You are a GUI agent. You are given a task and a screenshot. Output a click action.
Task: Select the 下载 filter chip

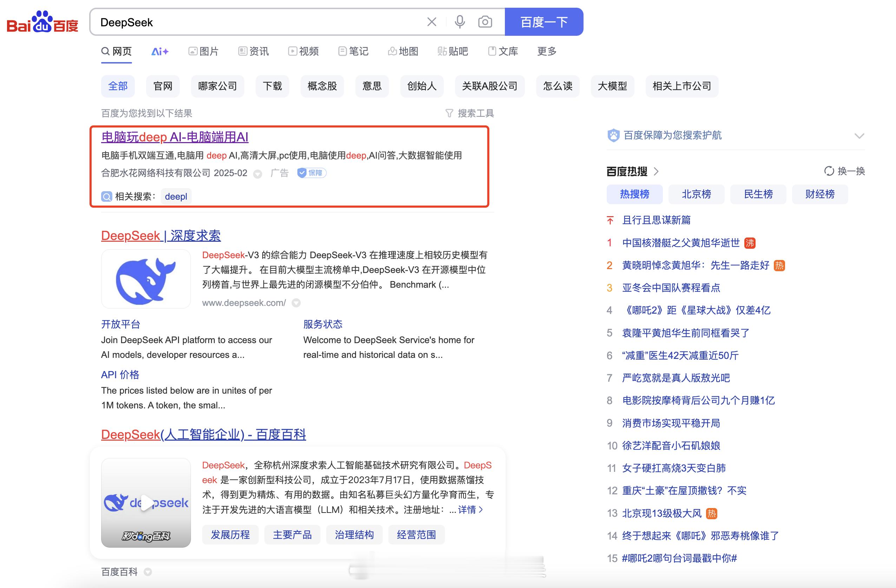pyautogui.click(x=272, y=86)
